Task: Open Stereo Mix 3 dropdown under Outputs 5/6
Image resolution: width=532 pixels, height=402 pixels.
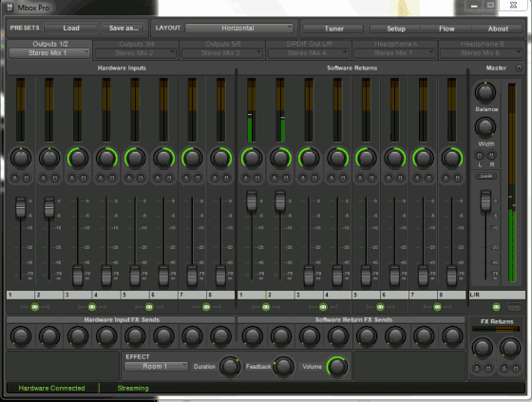Action: [x=222, y=53]
